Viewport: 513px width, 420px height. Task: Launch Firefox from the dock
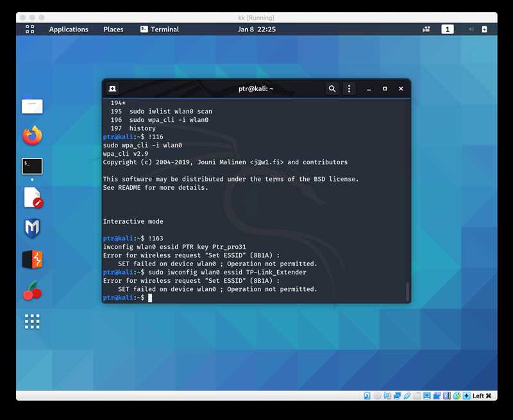[32, 135]
